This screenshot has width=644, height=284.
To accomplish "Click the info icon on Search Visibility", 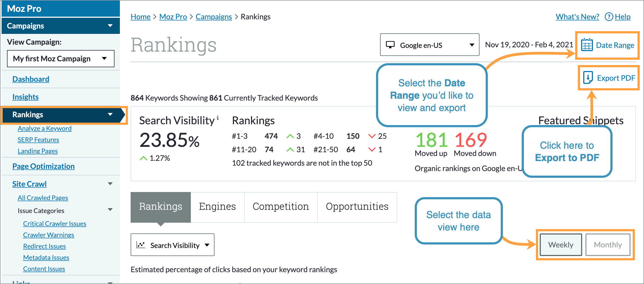I will (x=218, y=118).
